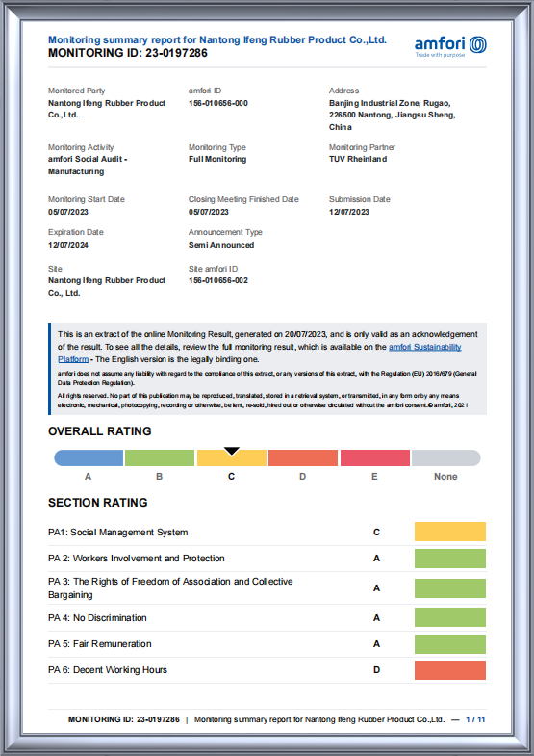Click red swatch for Decent Working Hours row
This screenshot has width=534, height=756.
click(x=450, y=670)
